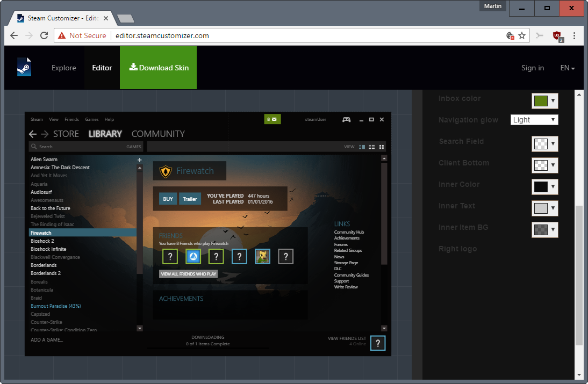Image resolution: width=588 pixels, height=384 pixels.
Task: Click the Download Skin button
Action: tap(158, 68)
